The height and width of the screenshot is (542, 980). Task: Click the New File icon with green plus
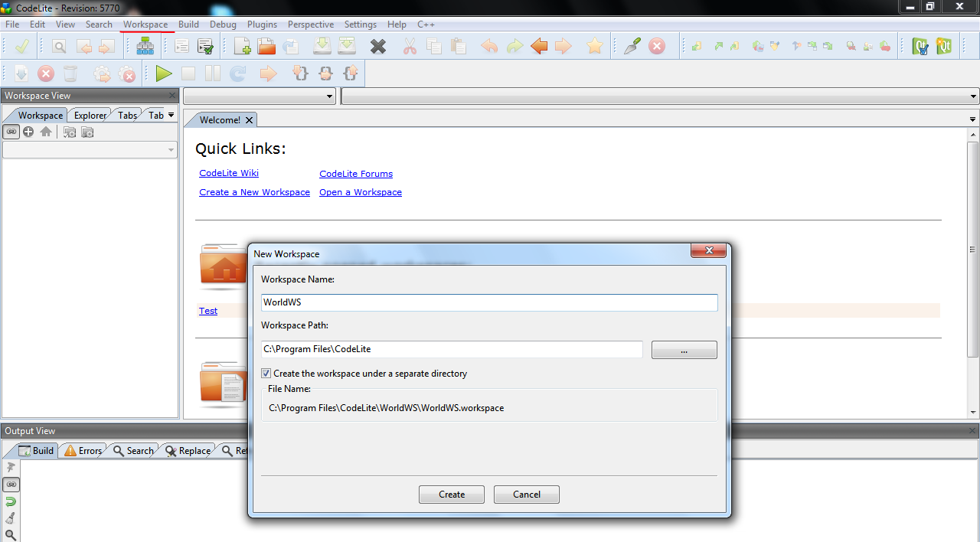pos(242,47)
